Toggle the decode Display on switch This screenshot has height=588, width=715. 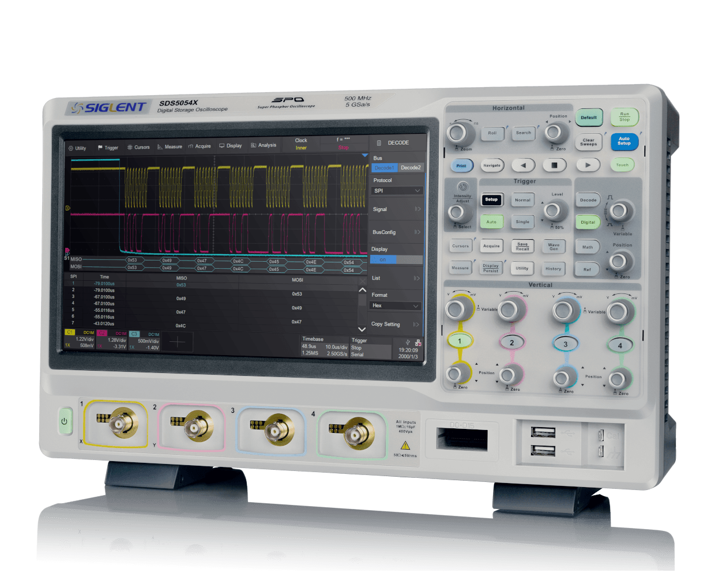[396, 260]
